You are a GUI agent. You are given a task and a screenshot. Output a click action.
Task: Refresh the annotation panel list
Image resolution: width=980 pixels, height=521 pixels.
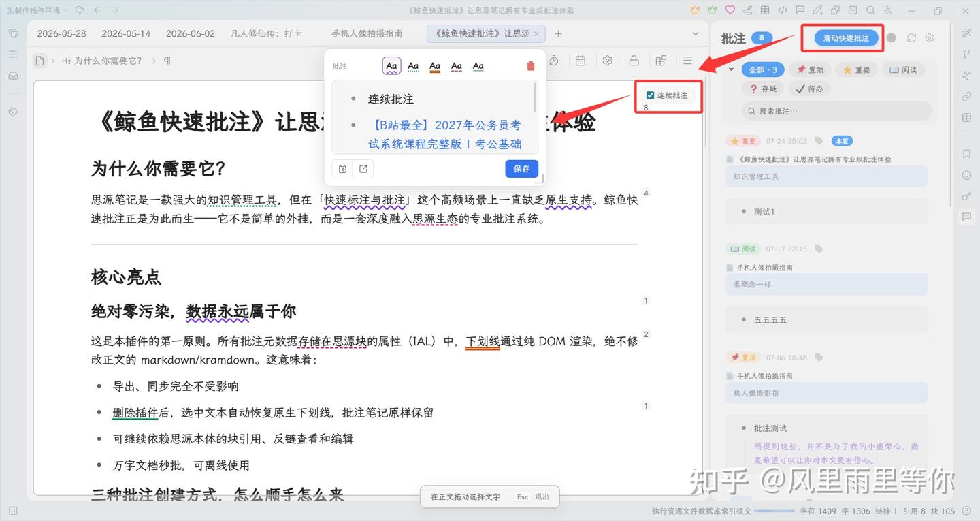pyautogui.click(x=911, y=38)
